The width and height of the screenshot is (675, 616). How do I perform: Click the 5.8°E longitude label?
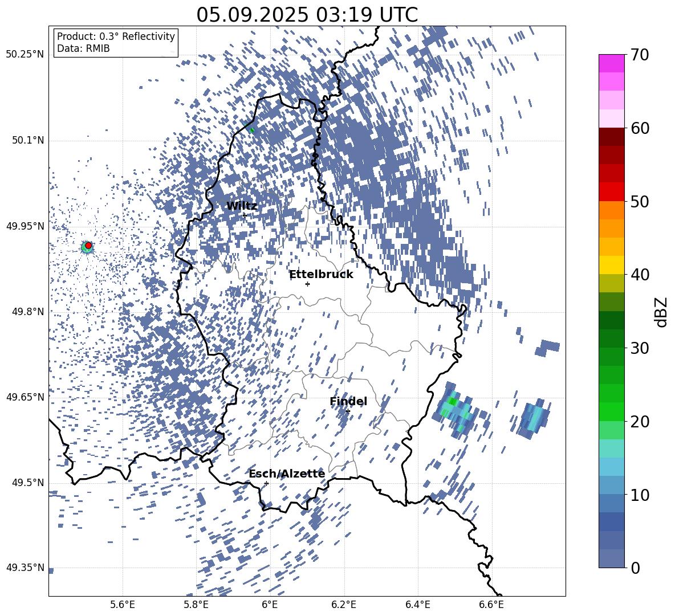[x=196, y=605]
